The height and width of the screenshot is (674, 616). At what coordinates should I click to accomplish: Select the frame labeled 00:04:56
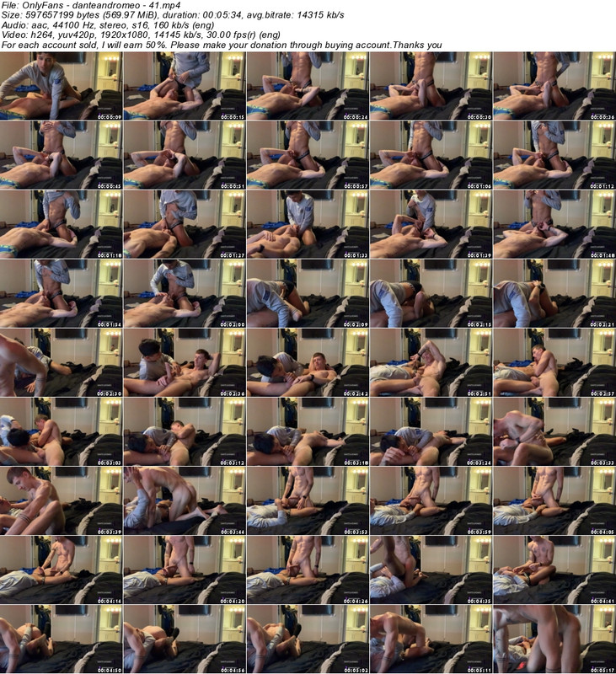185,638
